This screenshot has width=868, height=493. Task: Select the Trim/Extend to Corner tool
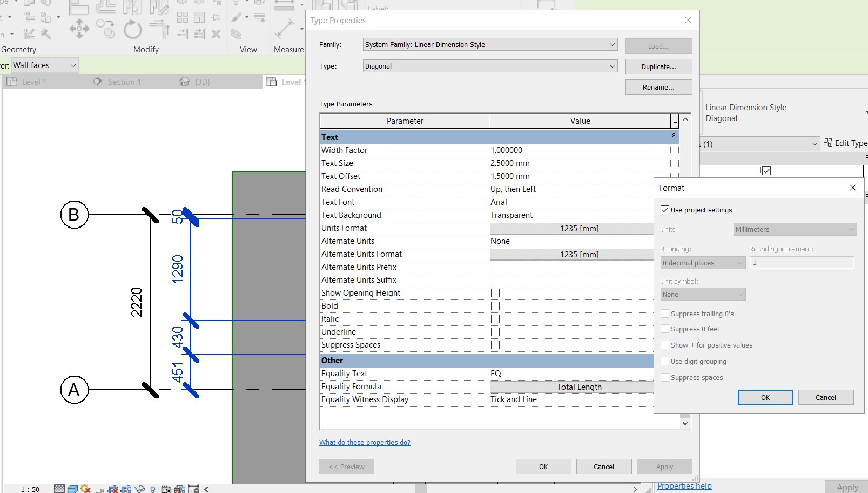pos(159,29)
